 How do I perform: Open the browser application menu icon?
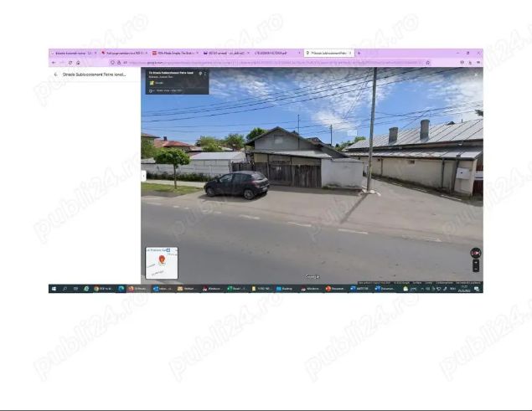pos(478,63)
